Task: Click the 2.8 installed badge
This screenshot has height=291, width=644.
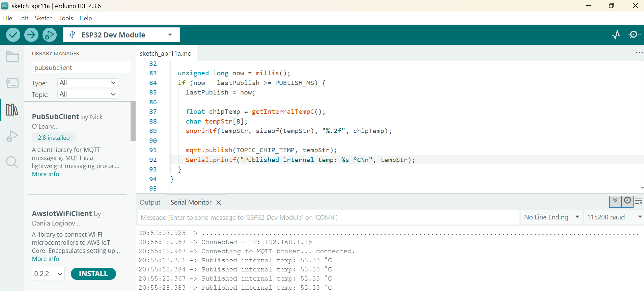Action: [x=54, y=138]
